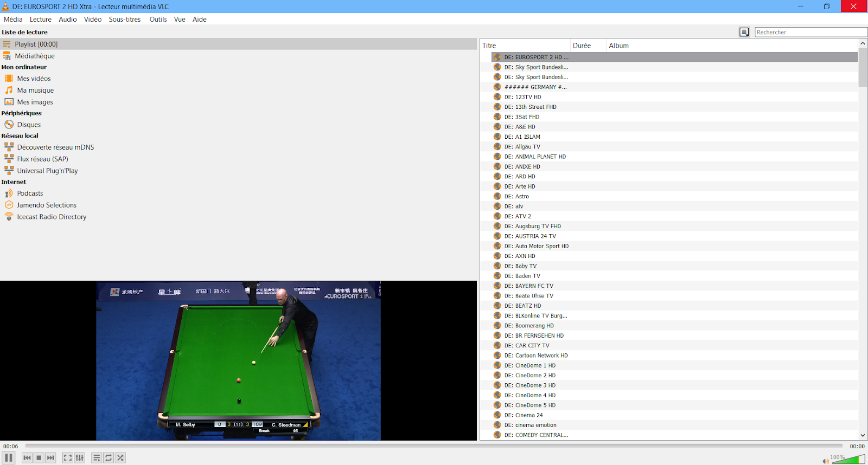Image resolution: width=868 pixels, height=465 pixels.
Task: Seek within the playback progress bar
Action: coord(434,446)
